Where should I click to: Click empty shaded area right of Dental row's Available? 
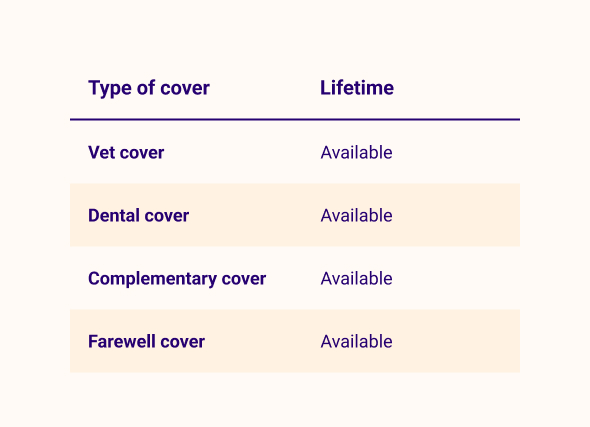point(456,215)
